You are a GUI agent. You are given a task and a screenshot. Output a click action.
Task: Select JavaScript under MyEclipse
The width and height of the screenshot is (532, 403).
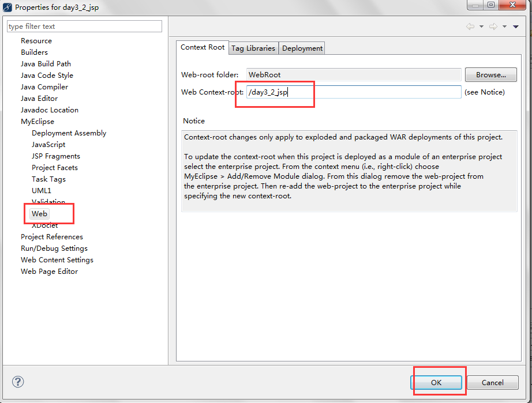click(48, 144)
